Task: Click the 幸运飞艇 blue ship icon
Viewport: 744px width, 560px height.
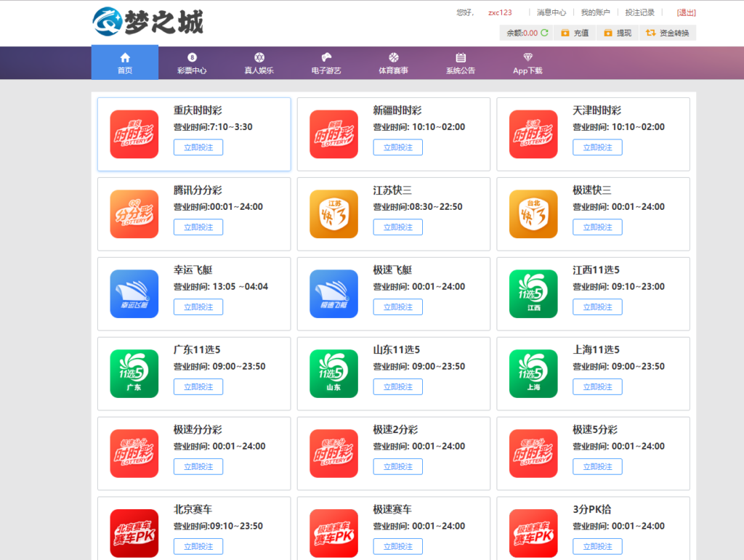Action: point(134,293)
